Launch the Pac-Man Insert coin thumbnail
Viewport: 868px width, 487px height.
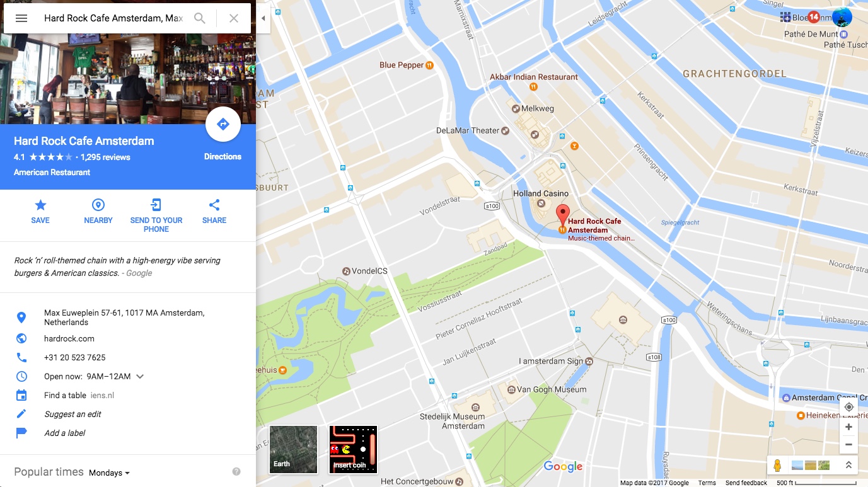pyautogui.click(x=353, y=449)
